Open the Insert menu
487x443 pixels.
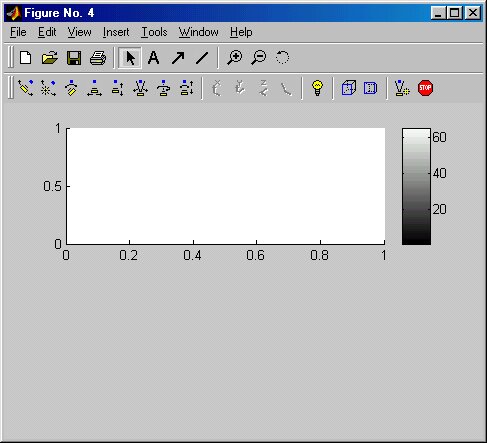pyautogui.click(x=116, y=32)
